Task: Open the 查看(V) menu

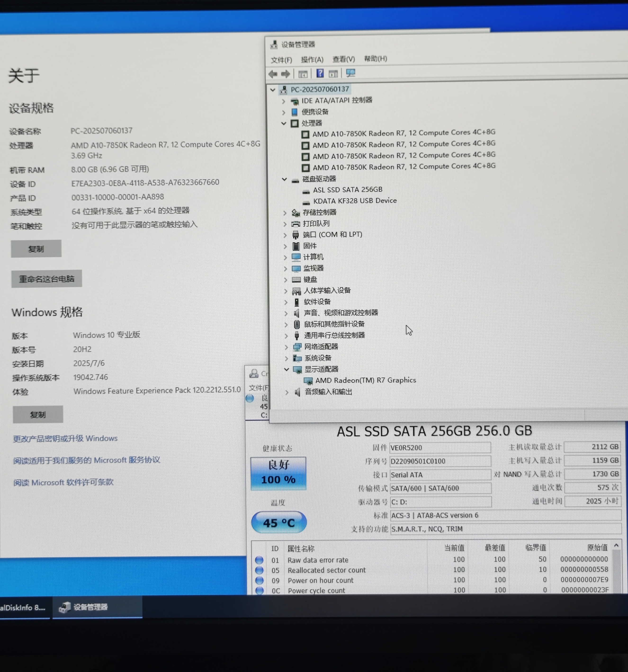Action: coord(343,59)
